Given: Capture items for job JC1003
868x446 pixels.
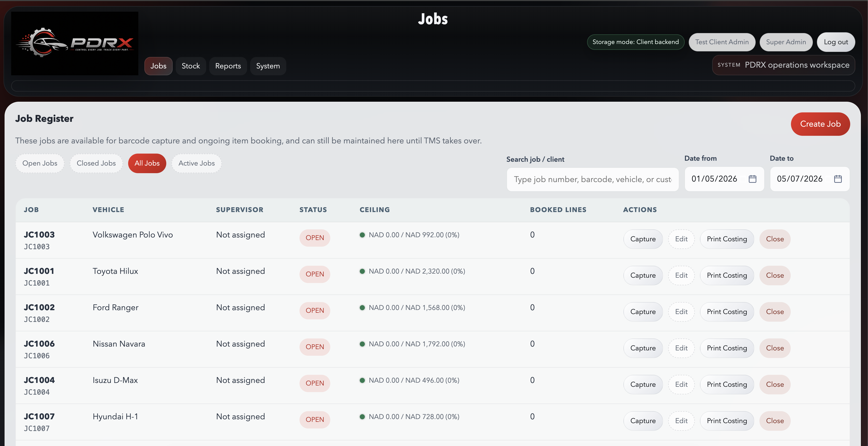Looking at the screenshot, I should tap(643, 239).
